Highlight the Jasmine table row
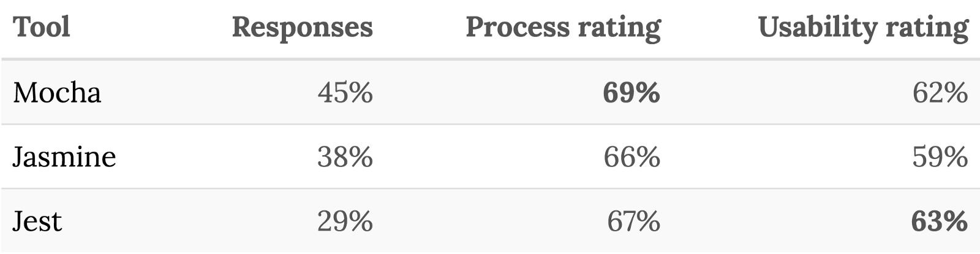980x254 pixels. click(490, 157)
